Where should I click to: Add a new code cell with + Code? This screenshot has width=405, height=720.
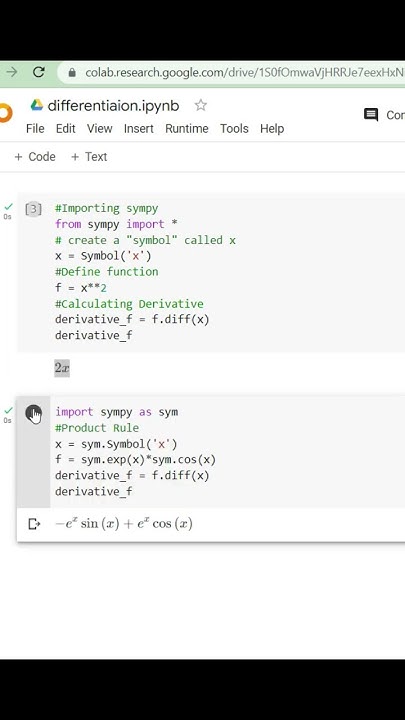click(x=35, y=157)
